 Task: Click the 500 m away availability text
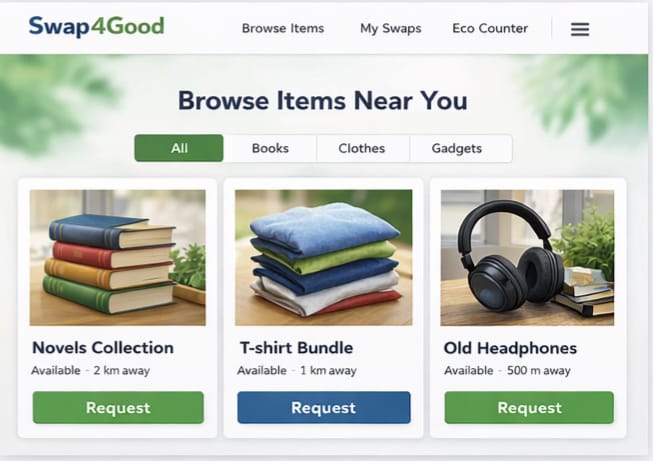tap(538, 370)
